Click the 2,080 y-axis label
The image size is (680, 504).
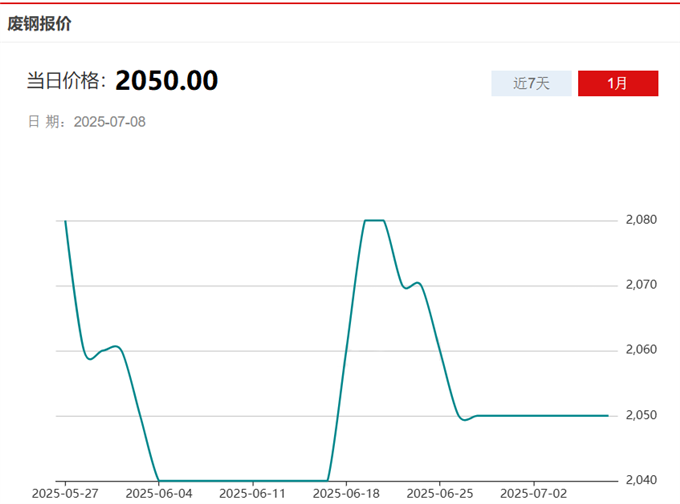point(639,220)
